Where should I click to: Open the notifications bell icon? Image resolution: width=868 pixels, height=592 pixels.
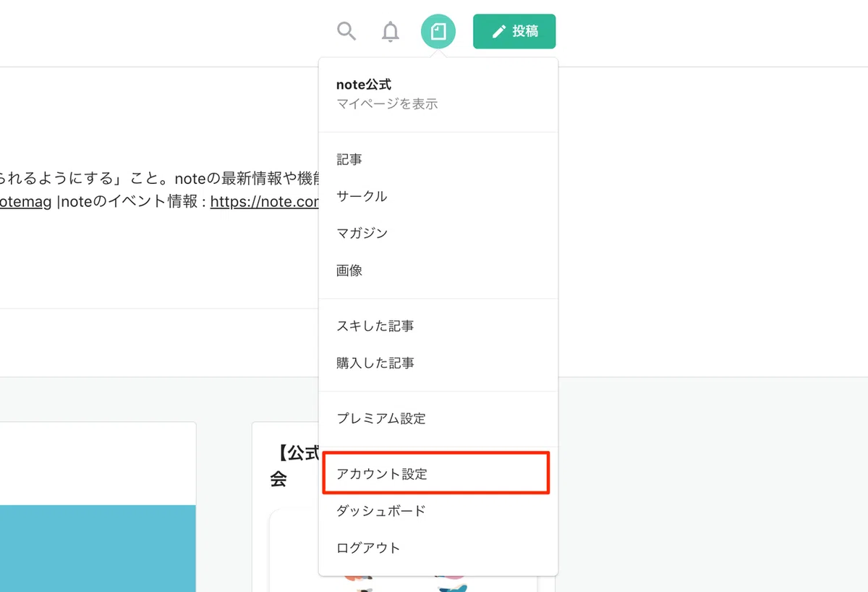(x=391, y=32)
